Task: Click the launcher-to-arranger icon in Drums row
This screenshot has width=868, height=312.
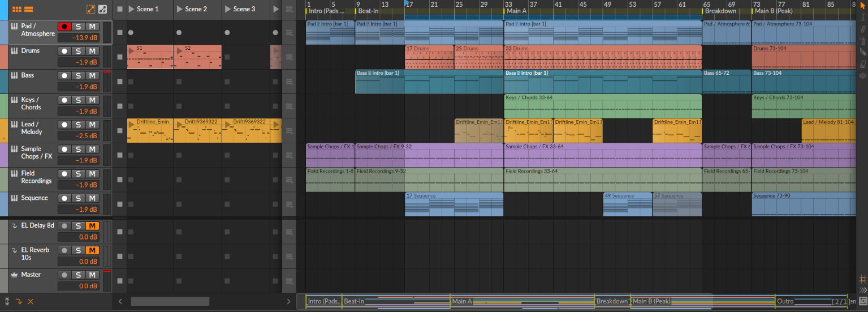Action: coord(289,57)
